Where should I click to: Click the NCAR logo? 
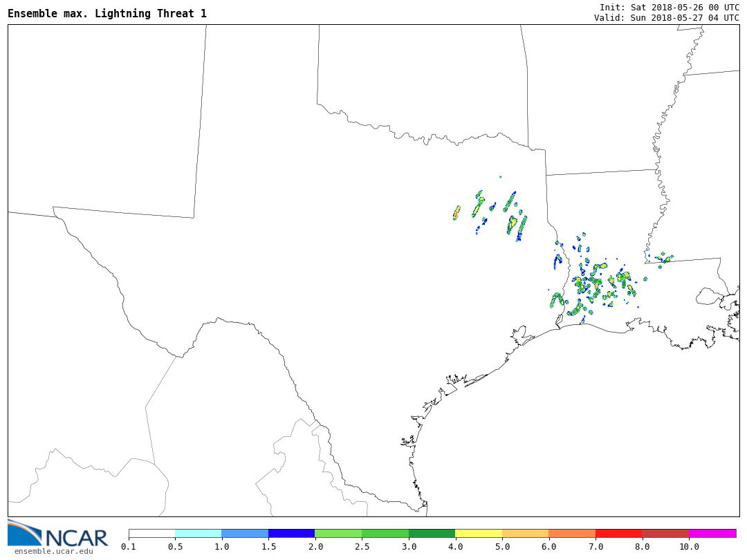pos(58,533)
